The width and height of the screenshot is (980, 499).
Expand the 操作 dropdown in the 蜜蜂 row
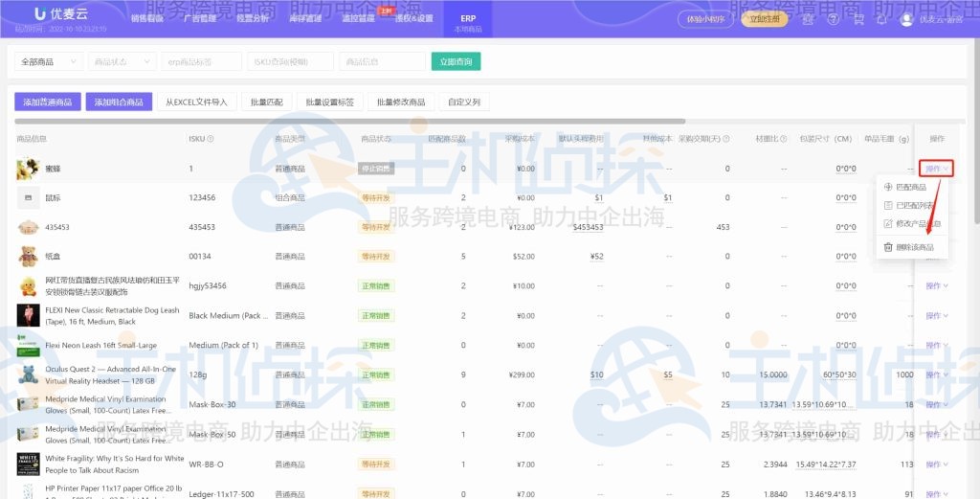pyautogui.click(x=936, y=169)
